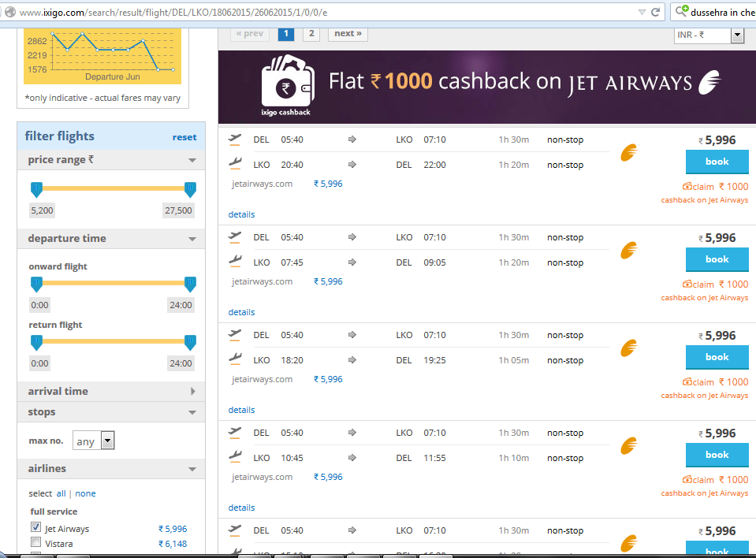Click the next » pagination button

click(x=348, y=34)
